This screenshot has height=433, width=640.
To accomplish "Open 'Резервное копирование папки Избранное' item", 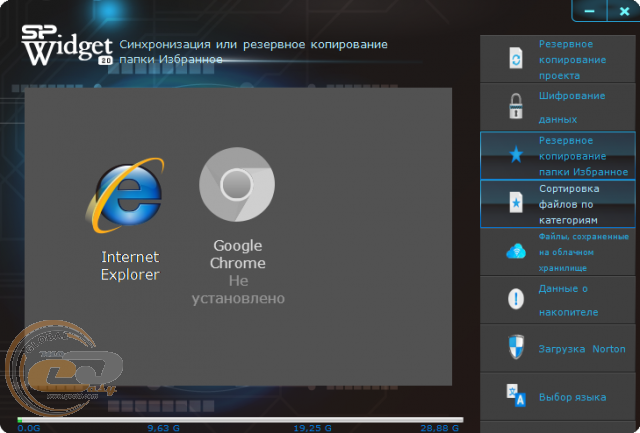I will (558, 155).
